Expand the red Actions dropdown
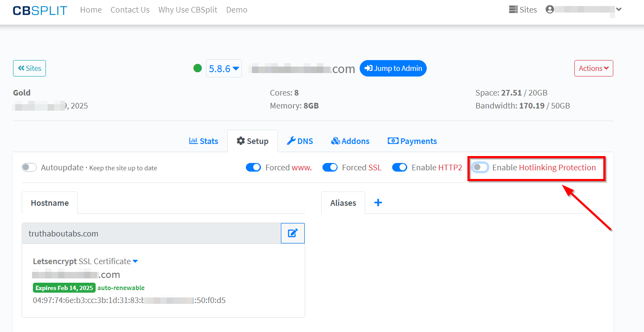The height and width of the screenshot is (332, 644). [593, 68]
